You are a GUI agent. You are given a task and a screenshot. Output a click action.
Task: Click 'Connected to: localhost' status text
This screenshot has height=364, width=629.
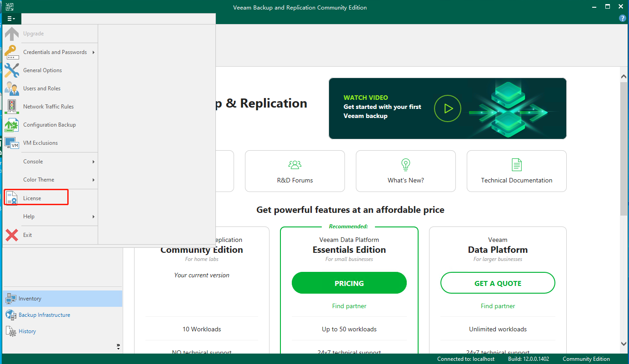click(466, 359)
